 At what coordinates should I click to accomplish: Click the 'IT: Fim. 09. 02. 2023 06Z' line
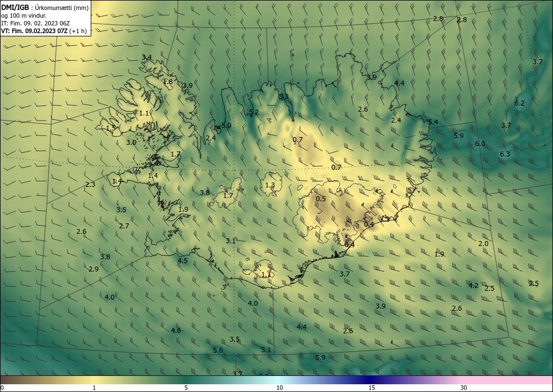coord(35,23)
